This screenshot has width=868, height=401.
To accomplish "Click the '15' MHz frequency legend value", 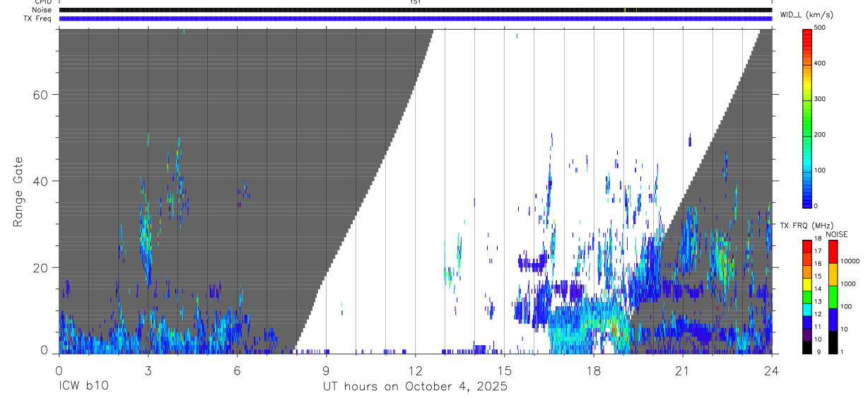I will point(818,277).
